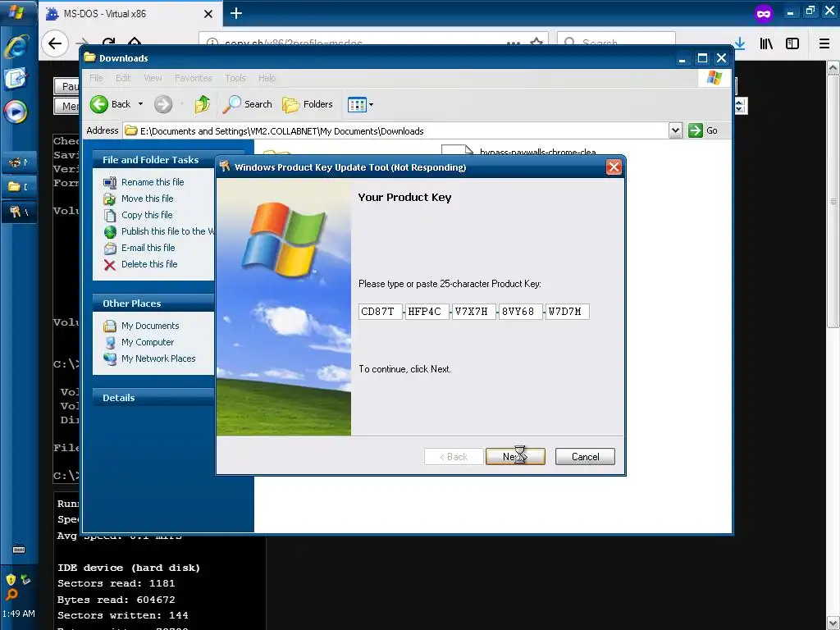Click the Address bar path field
The image size is (840, 630).
pyautogui.click(x=396, y=130)
